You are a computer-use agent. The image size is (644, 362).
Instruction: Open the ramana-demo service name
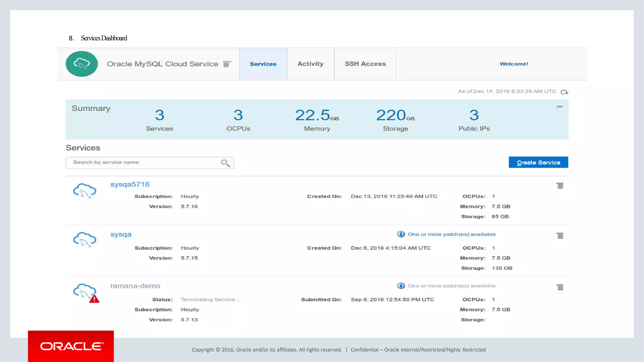point(135,286)
